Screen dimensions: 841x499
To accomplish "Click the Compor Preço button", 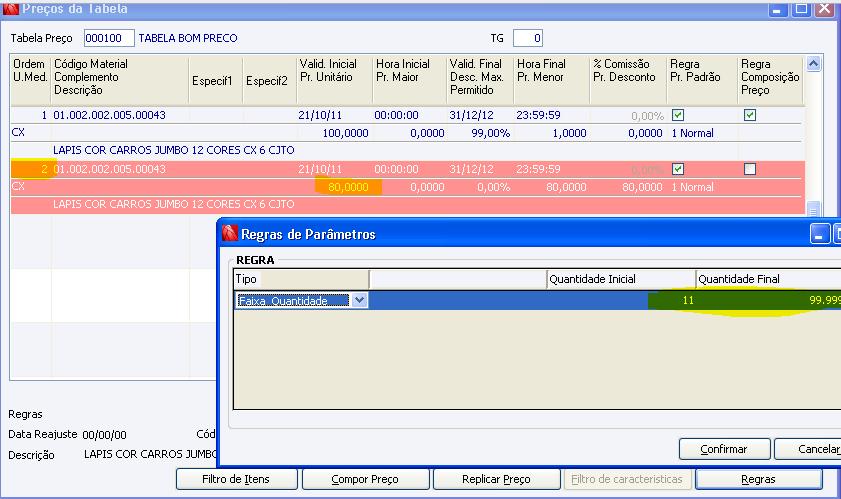I will tap(365, 479).
